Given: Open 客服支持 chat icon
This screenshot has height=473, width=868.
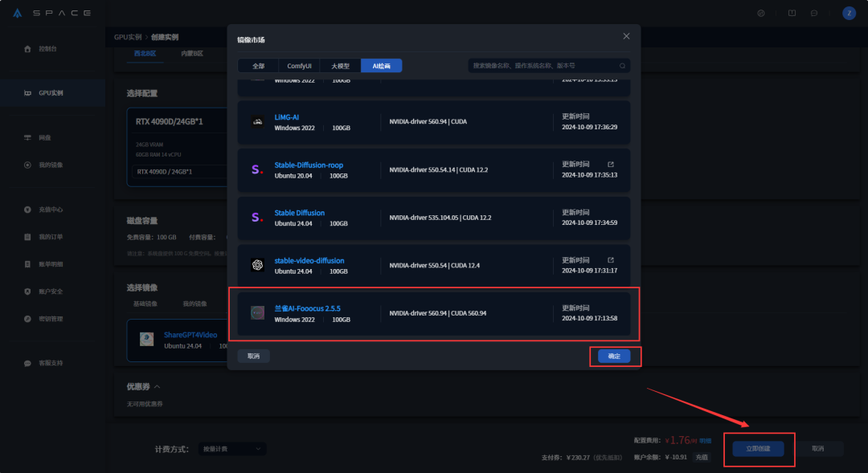Looking at the screenshot, I should (27, 364).
